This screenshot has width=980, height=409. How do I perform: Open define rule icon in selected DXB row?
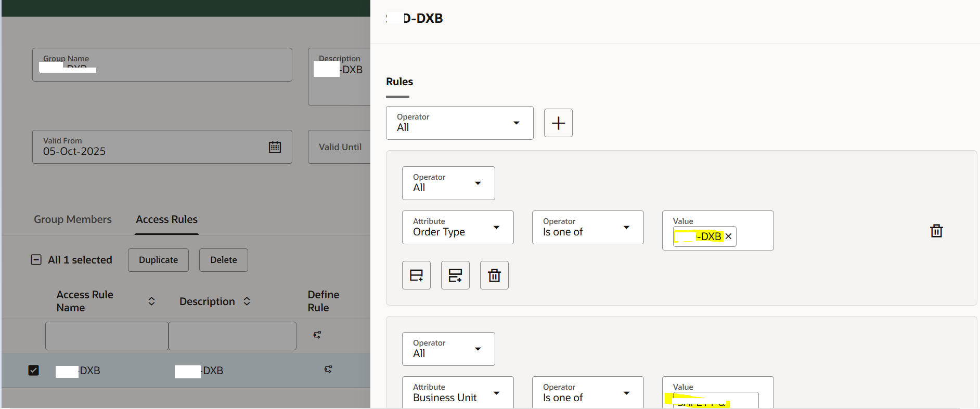click(x=328, y=370)
